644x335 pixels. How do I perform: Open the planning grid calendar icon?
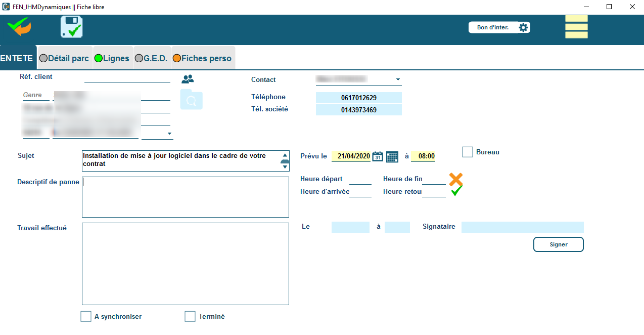pyautogui.click(x=392, y=157)
